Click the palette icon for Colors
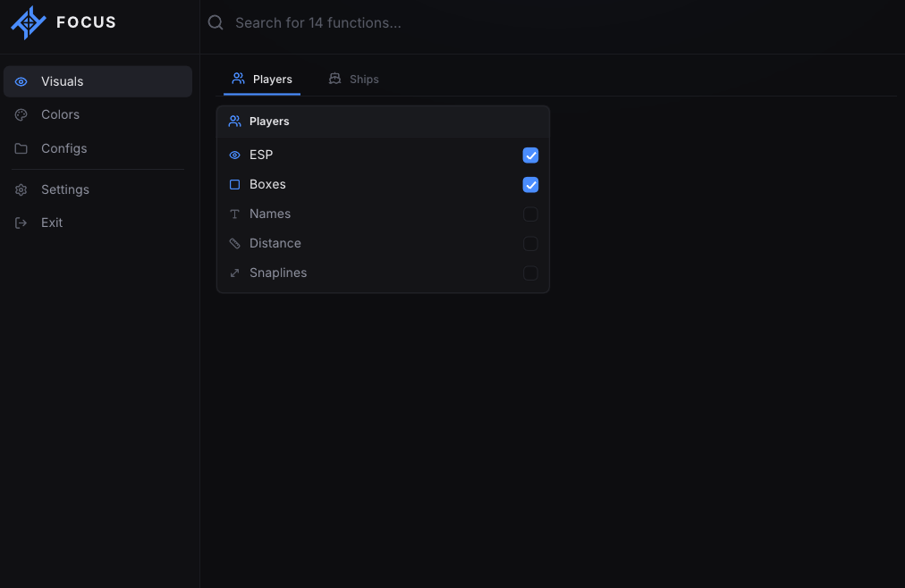Viewport: 905px width, 588px height. coord(21,114)
